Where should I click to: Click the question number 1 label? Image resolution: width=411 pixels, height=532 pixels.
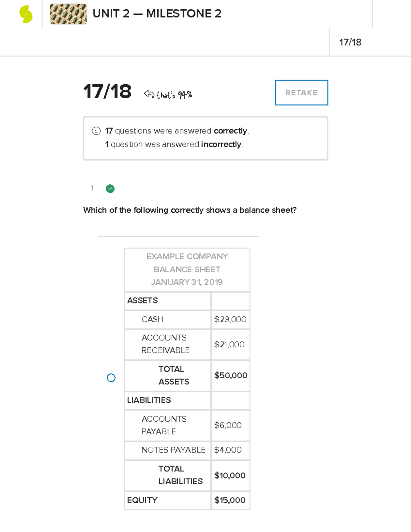[92, 188]
